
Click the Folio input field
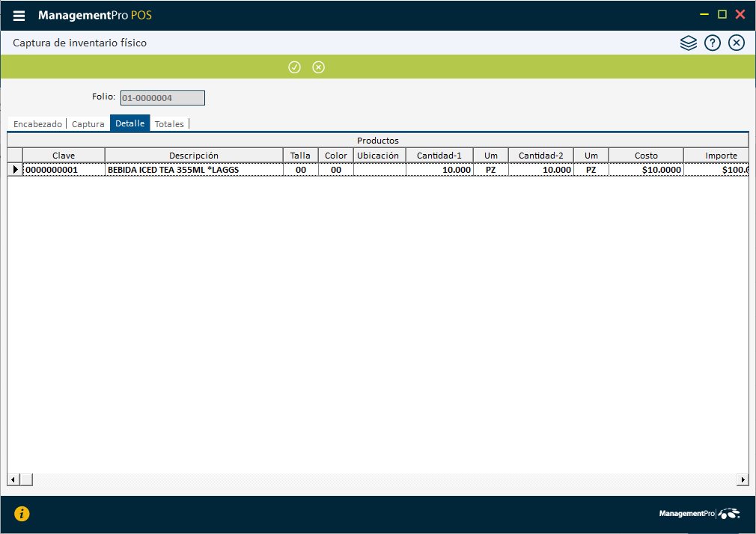[162, 97]
